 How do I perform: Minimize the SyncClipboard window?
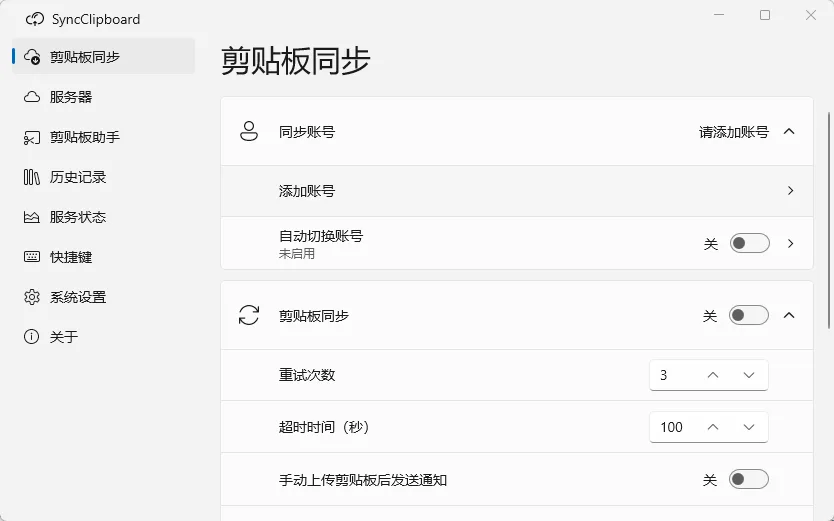(x=719, y=15)
